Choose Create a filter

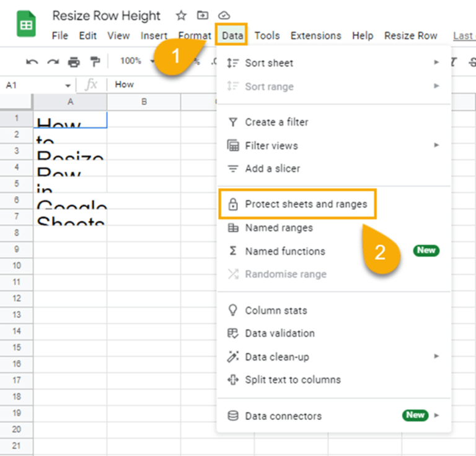334,122
